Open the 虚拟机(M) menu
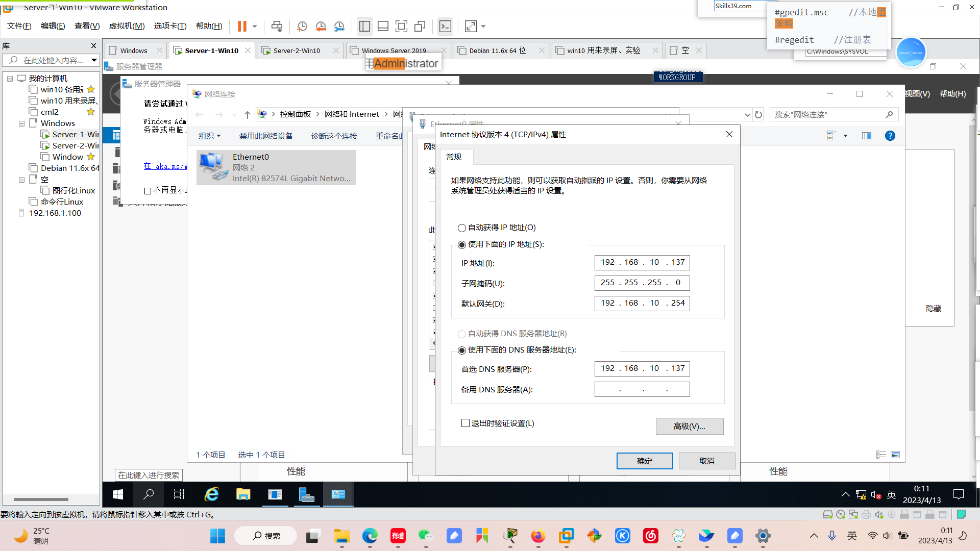The width and height of the screenshot is (980, 551). coord(127,26)
